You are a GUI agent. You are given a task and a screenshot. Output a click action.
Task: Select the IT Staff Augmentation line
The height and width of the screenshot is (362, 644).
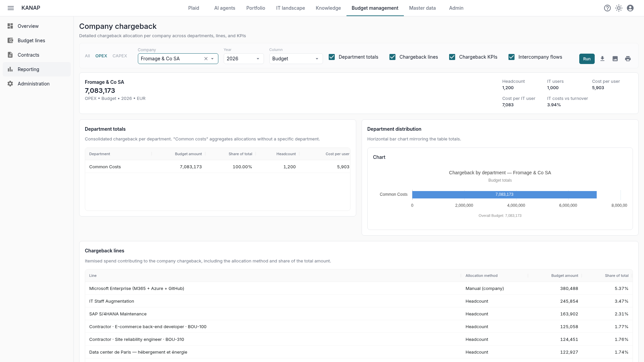coord(359,301)
